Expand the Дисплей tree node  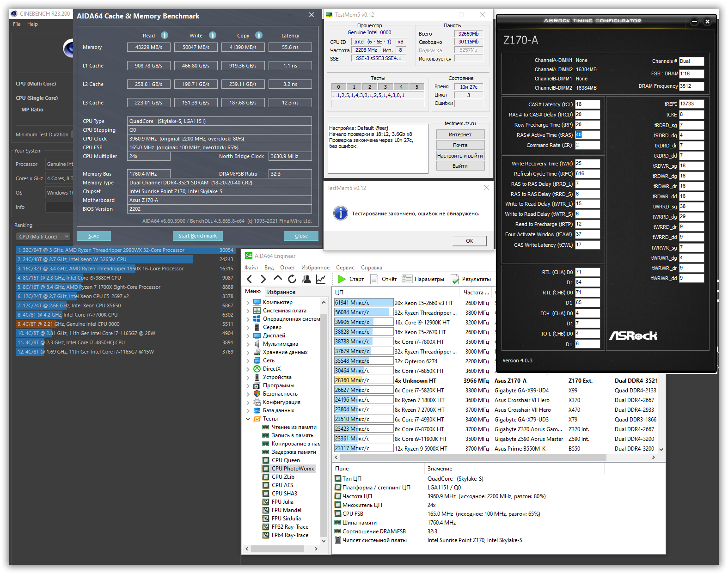click(248, 336)
